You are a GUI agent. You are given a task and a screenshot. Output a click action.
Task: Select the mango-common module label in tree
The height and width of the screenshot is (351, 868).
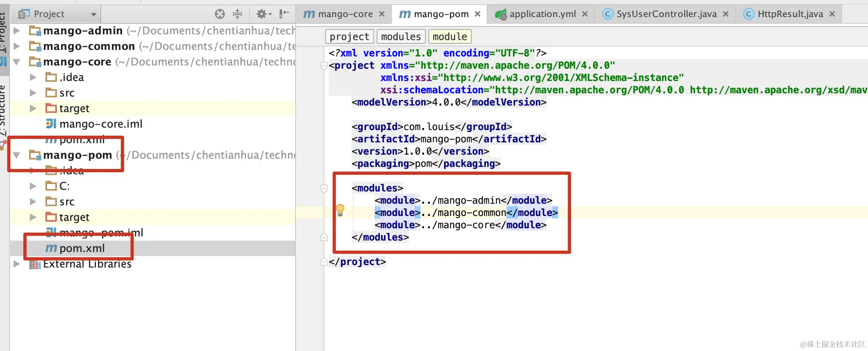pyautogui.click(x=89, y=46)
